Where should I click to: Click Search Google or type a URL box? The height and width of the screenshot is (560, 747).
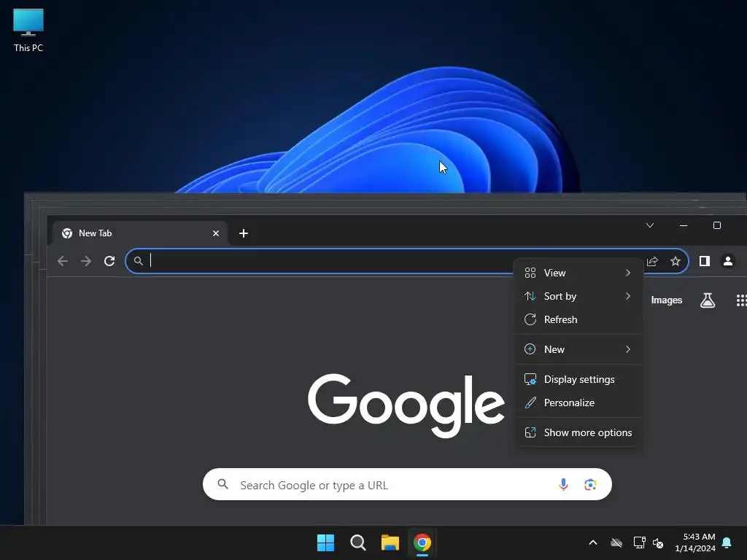point(407,484)
